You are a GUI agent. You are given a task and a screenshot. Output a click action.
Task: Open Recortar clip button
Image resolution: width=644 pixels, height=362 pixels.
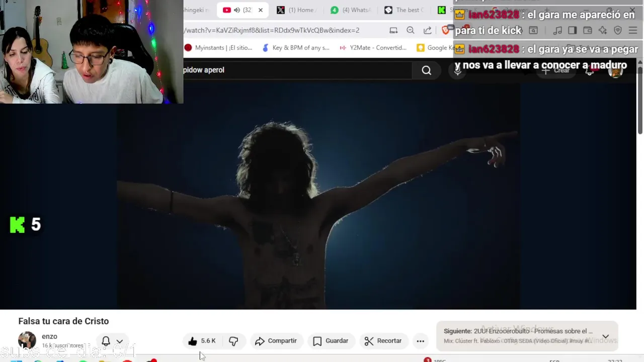tap(383, 341)
